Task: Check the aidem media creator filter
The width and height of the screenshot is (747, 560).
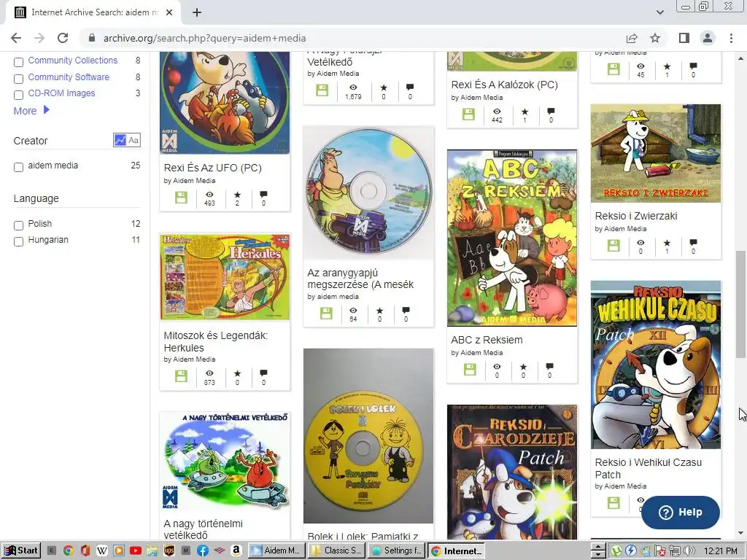Action: pyautogui.click(x=18, y=167)
